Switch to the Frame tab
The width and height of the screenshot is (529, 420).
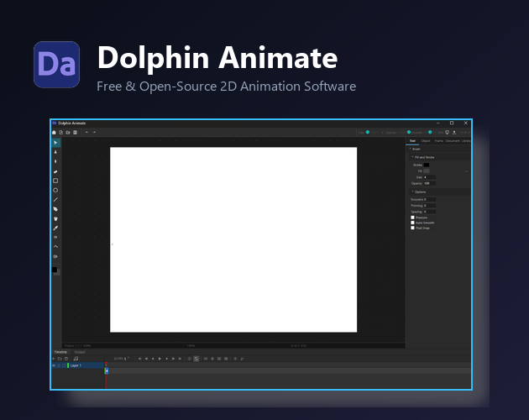438,141
